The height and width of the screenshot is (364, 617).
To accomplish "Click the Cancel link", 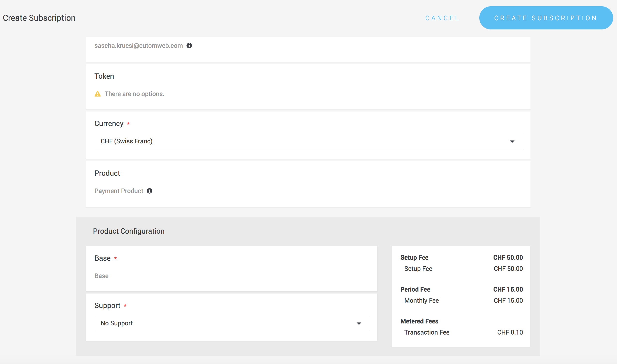I will point(442,18).
